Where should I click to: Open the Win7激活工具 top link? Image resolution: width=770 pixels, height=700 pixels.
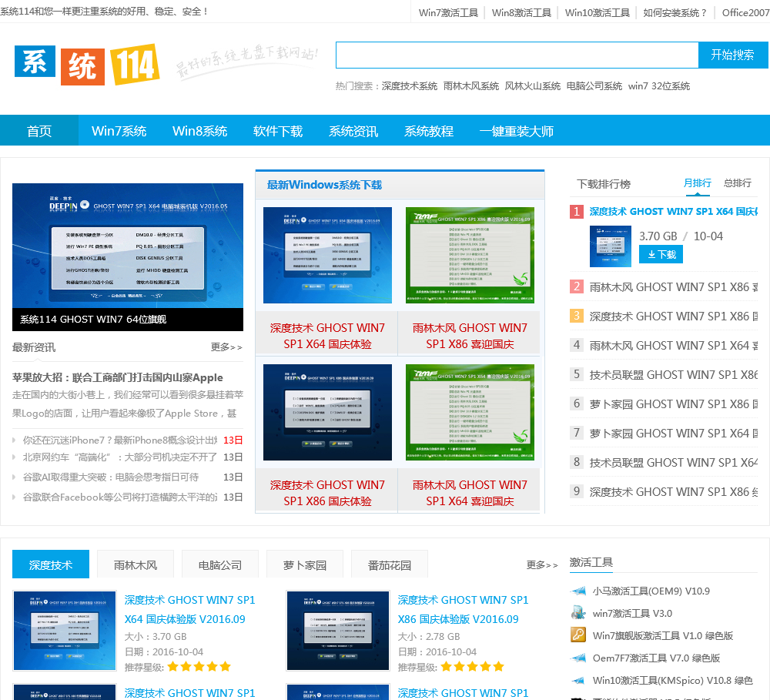coord(448,13)
